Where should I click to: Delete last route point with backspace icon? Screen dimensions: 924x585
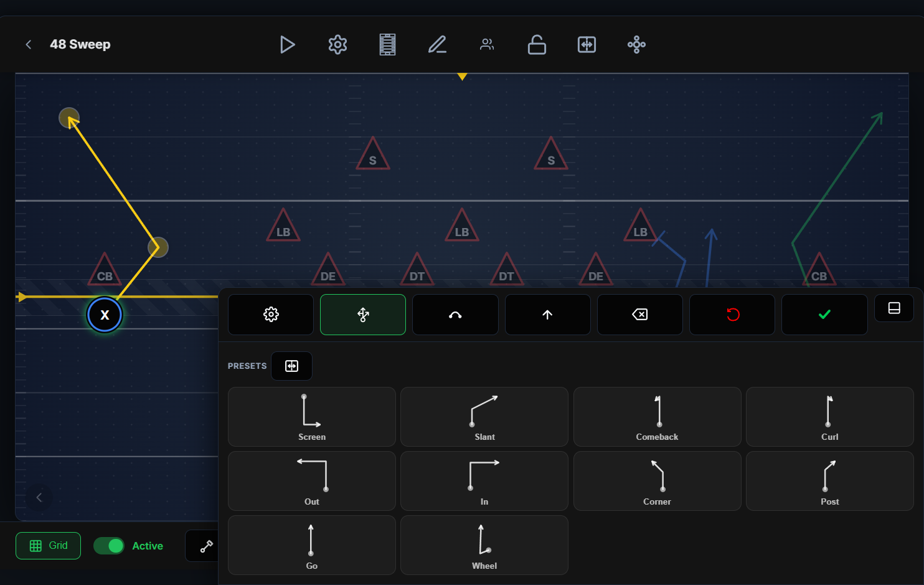pos(639,315)
